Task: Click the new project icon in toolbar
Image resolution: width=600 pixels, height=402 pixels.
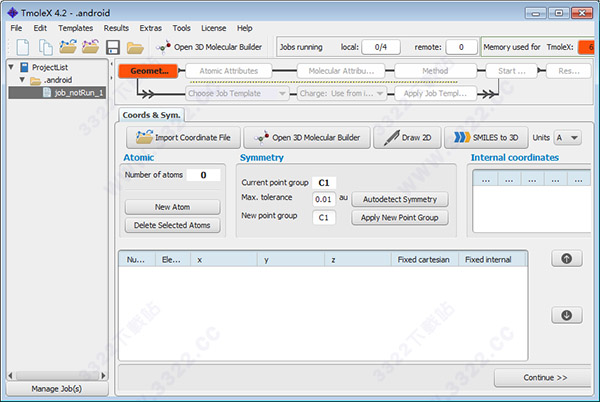Action: coord(19,47)
